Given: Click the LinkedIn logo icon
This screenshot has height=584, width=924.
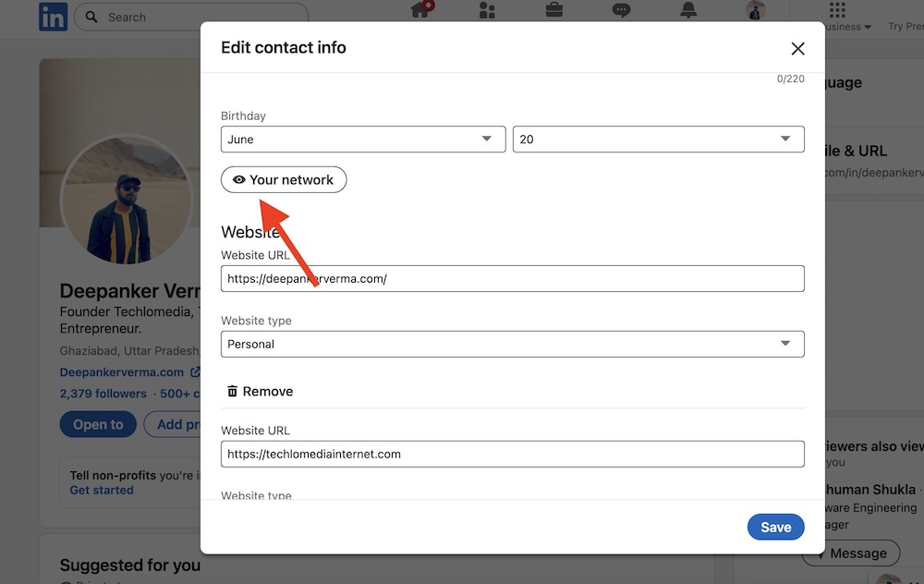Looking at the screenshot, I should pos(53,17).
